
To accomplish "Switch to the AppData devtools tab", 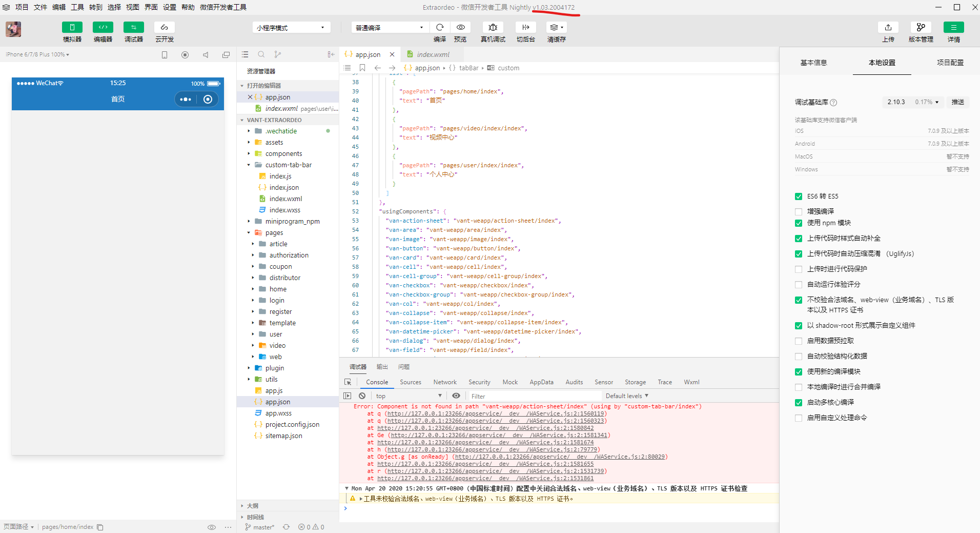I will pyautogui.click(x=541, y=382).
